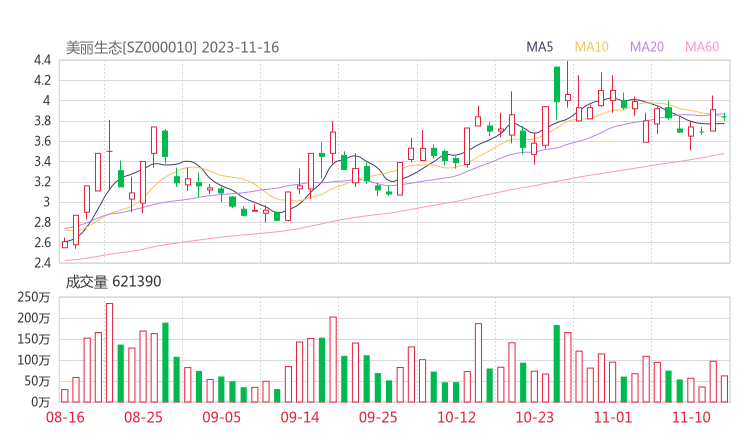Click the chart title 美丽生态[SZ000010] 2023-11-16
Screen dimensions: 740x440
(x=172, y=48)
